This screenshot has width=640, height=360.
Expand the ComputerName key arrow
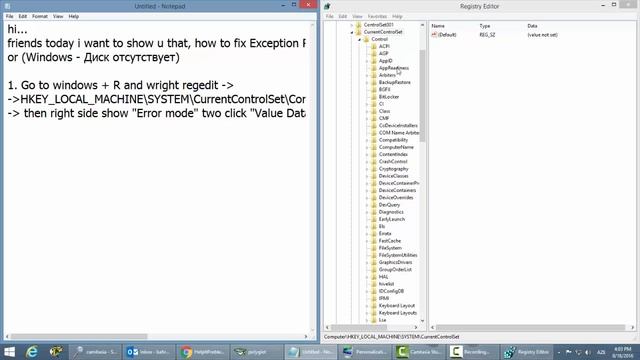(367, 147)
